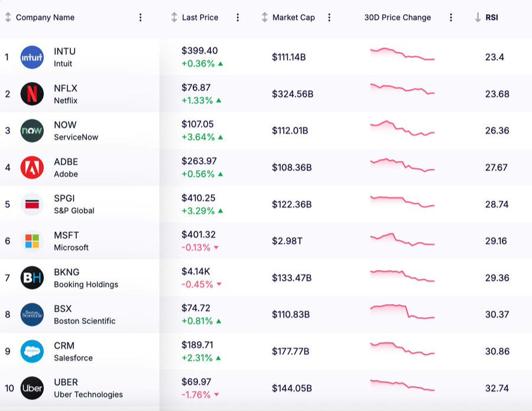Viewport: 532px width, 411px height.
Task: Open Last Price column options menu
Action: [x=238, y=17]
